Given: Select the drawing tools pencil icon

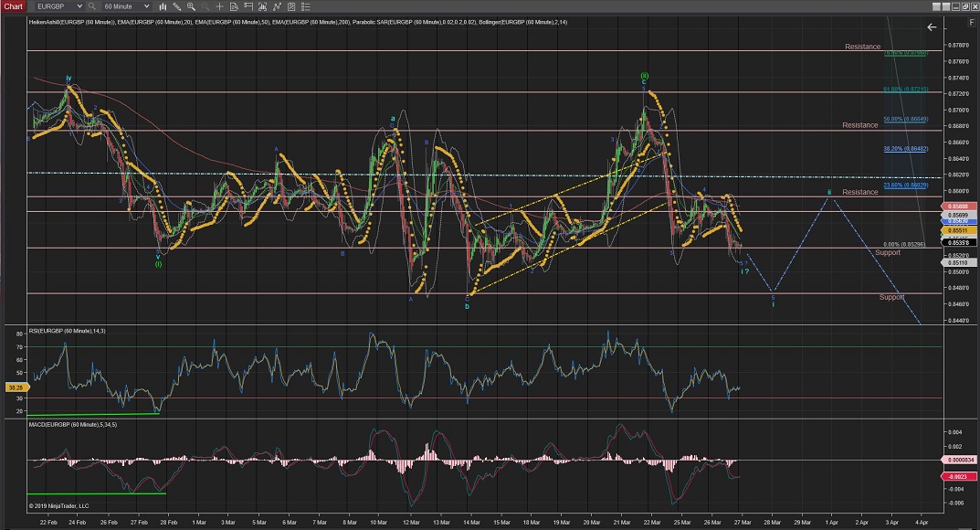Looking at the screenshot, I should click(x=176, y=6).
